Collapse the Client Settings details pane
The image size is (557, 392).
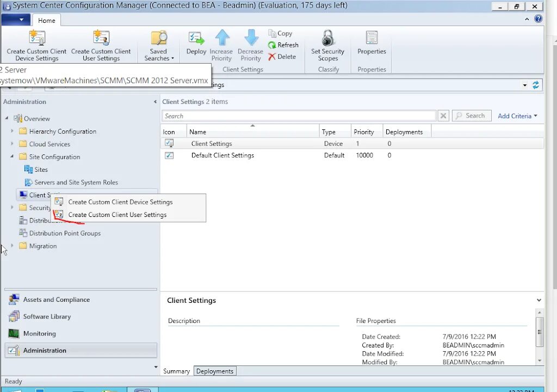click(539, 301)
